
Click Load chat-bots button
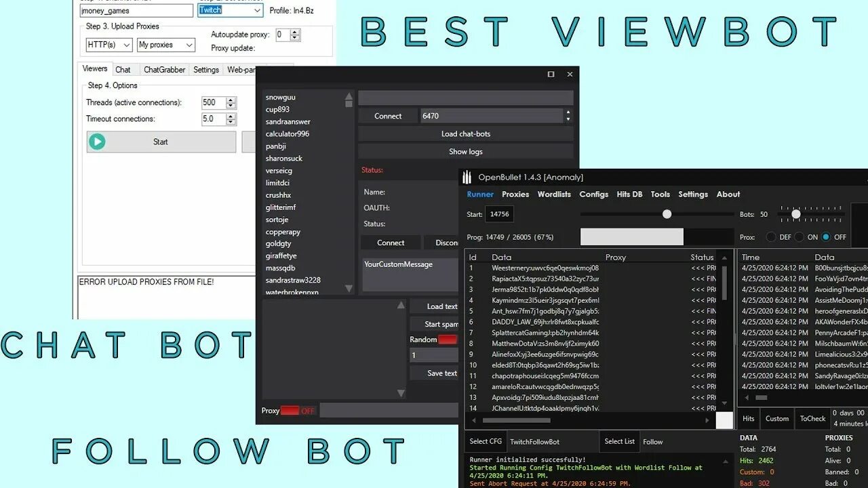(465, 134)
